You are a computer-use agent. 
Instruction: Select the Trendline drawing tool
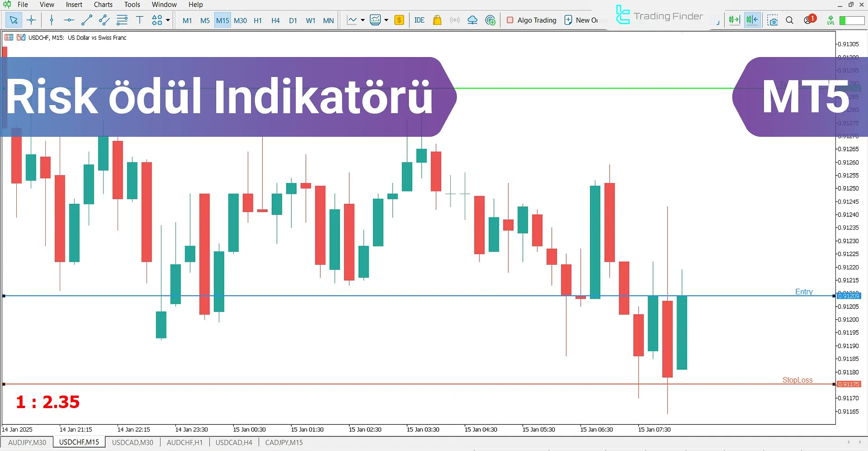[86, 20]
